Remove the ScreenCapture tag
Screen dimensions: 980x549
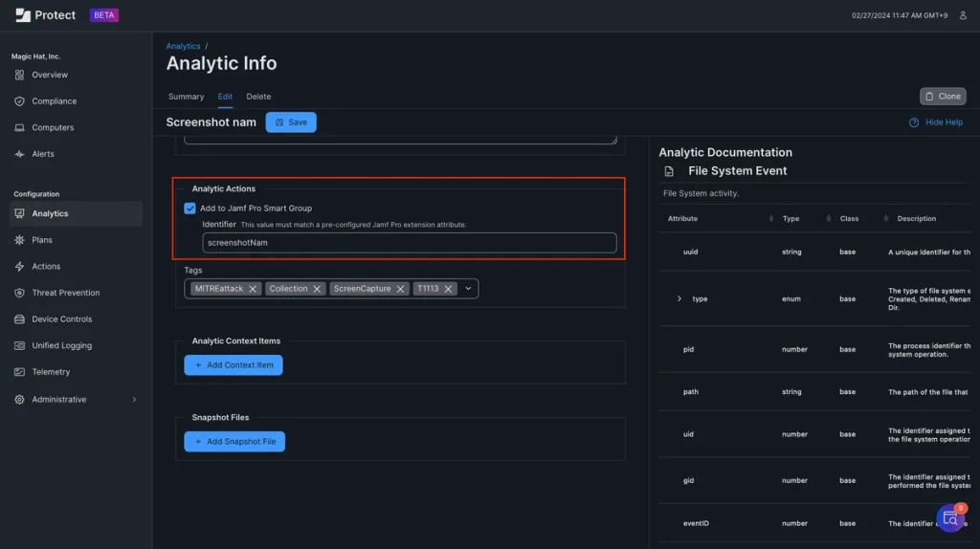point(401,288)
